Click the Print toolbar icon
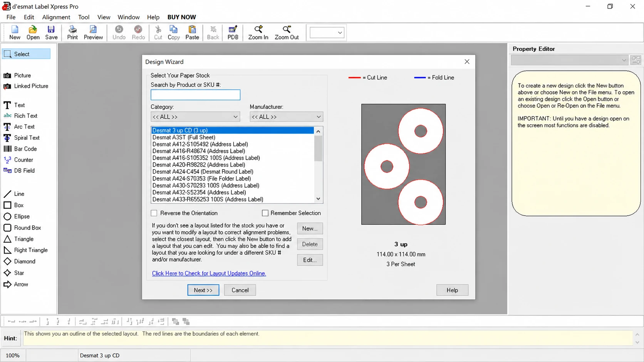 click(72, 33)
